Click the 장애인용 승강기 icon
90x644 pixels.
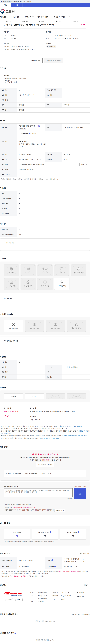click(x=34, y=326)
